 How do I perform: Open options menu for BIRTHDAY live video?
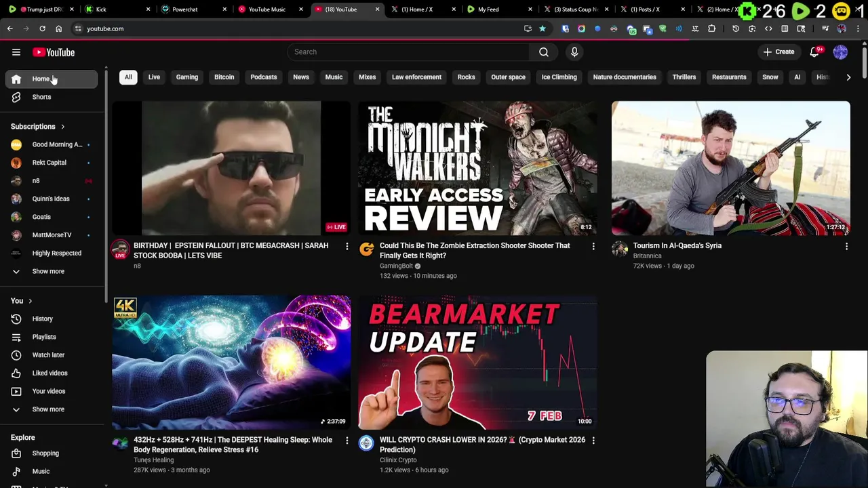pos(347,247)
